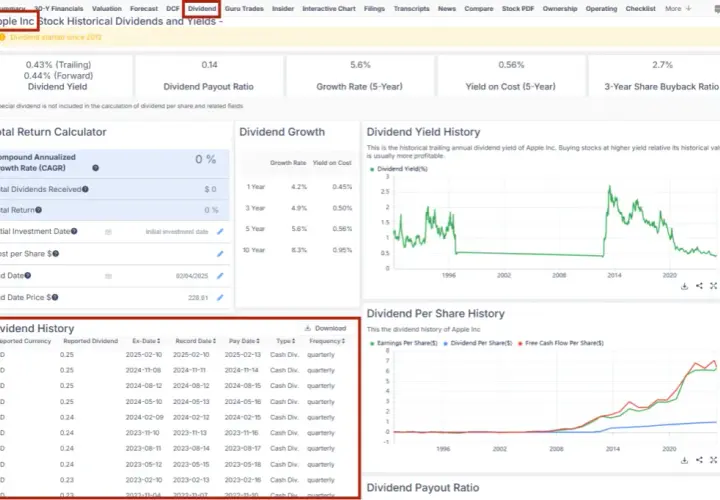The width and height of the screenshot is (720, 500).
Task: Download the Dividend History table
Action: pyautogui.click(x=326, y=328)
